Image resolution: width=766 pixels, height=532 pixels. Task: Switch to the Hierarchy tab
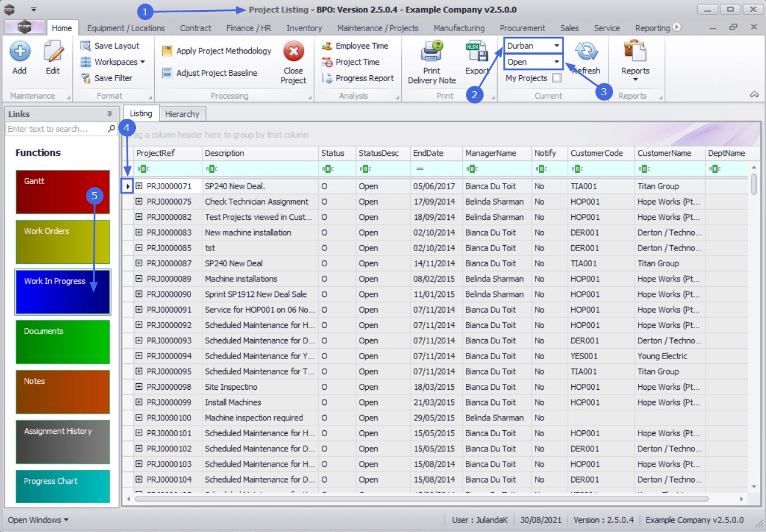pos(182,114)
